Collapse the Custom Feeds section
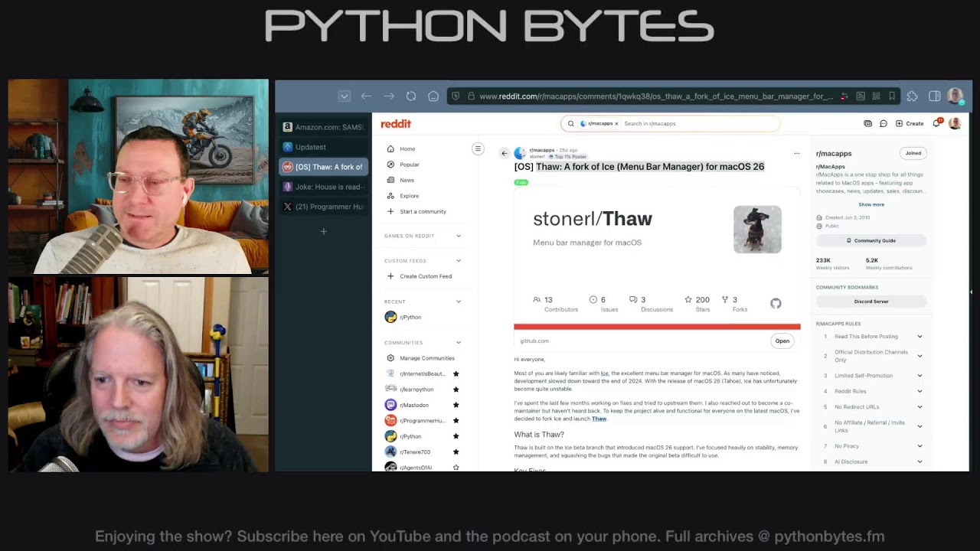The image size is (980, 551). (459, 261)
